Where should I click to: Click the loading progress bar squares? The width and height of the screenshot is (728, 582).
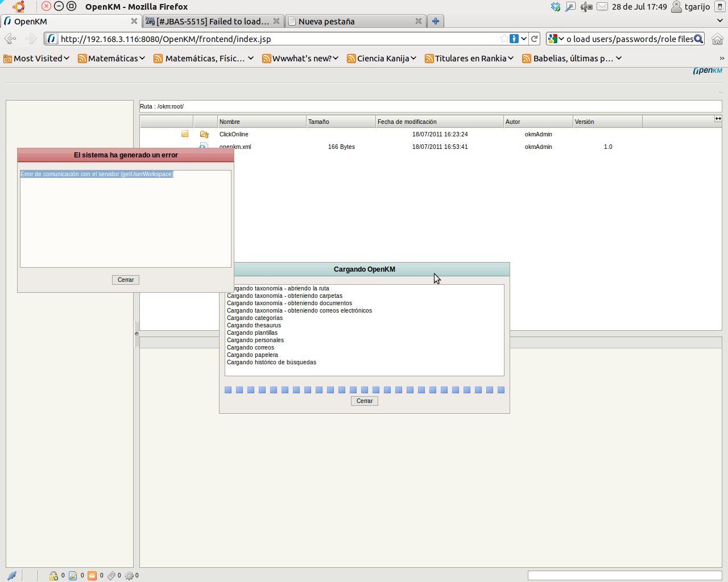pyautogui.click(x=364, y=390)
